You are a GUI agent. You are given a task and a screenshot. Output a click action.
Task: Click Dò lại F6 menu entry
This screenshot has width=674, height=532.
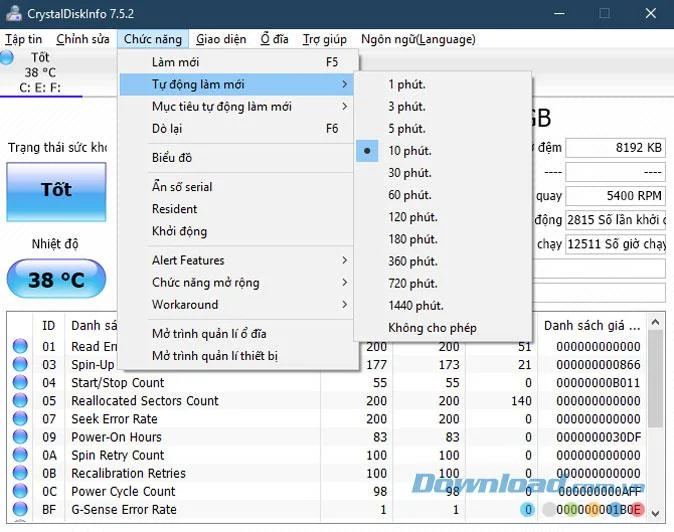click(236, 128)
